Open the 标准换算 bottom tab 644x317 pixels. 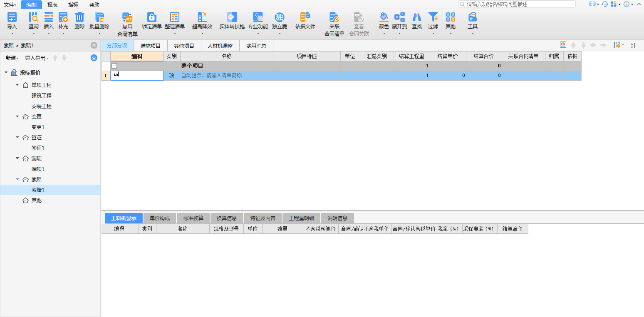[x=193, y=218]
